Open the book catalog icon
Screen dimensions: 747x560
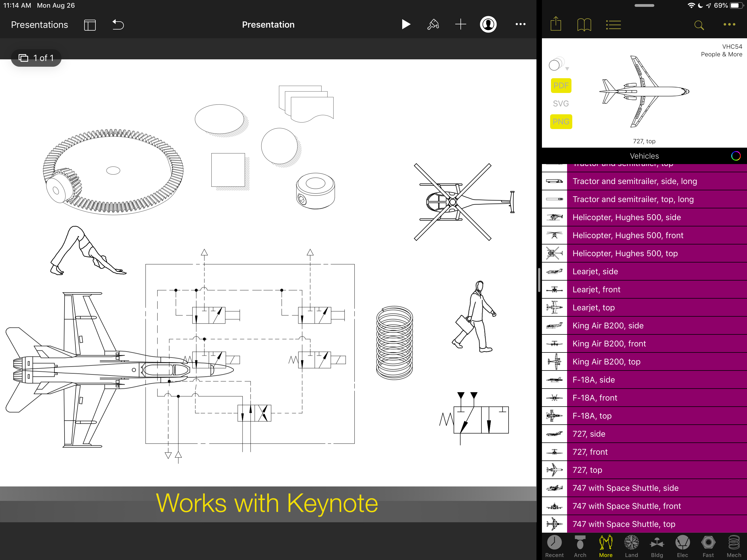pos(584,25)
